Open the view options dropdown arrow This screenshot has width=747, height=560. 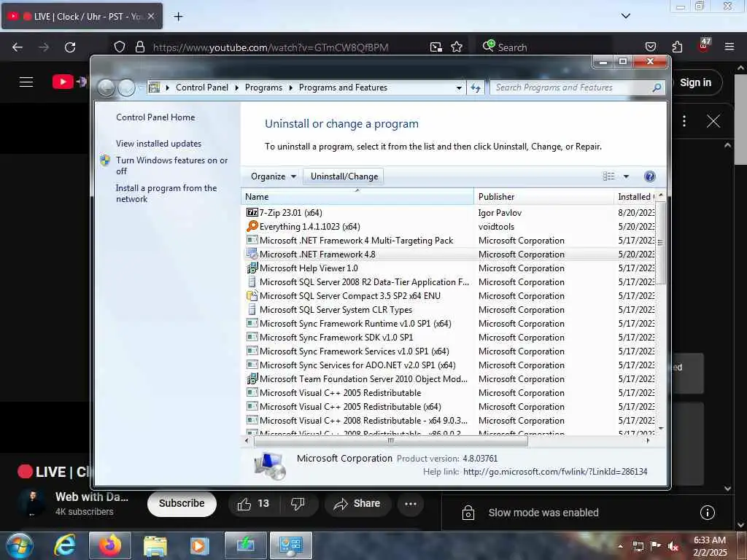pyautogui.click(x=626, y=176)
